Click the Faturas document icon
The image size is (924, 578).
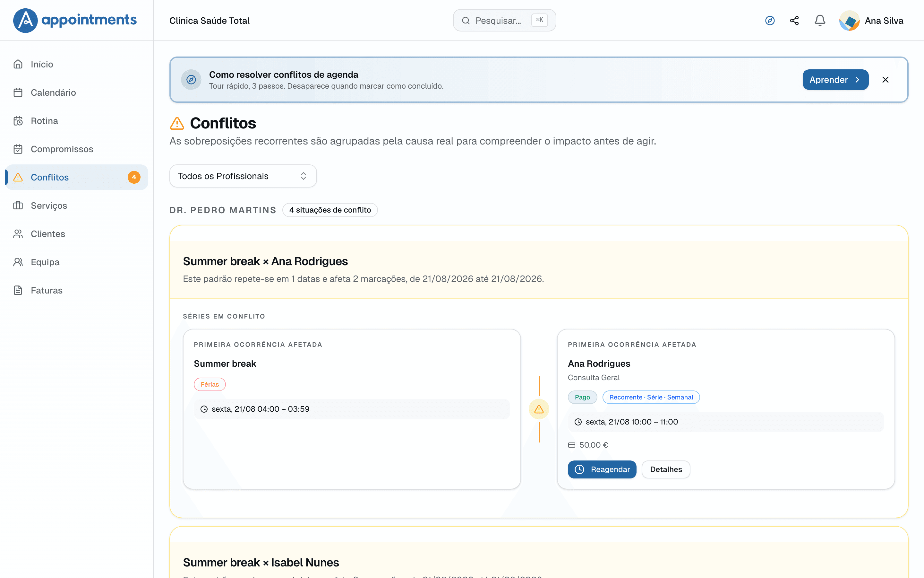pos(18,291)
